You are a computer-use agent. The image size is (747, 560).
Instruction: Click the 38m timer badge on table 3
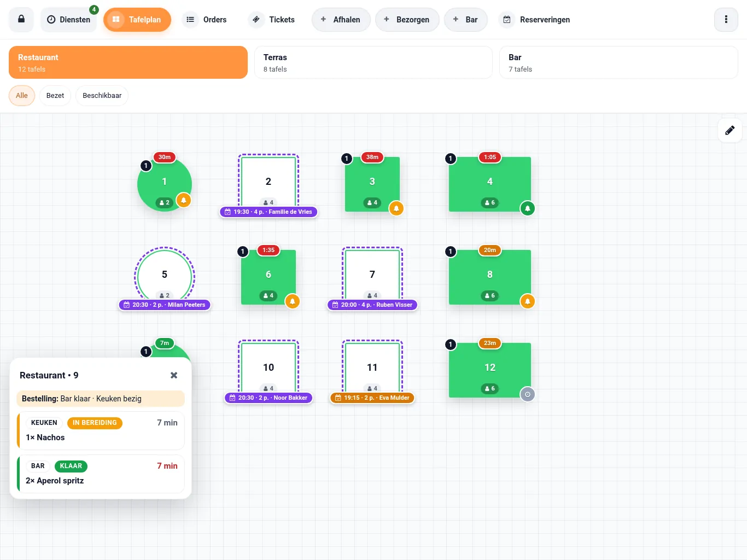[x=372, y=157]
